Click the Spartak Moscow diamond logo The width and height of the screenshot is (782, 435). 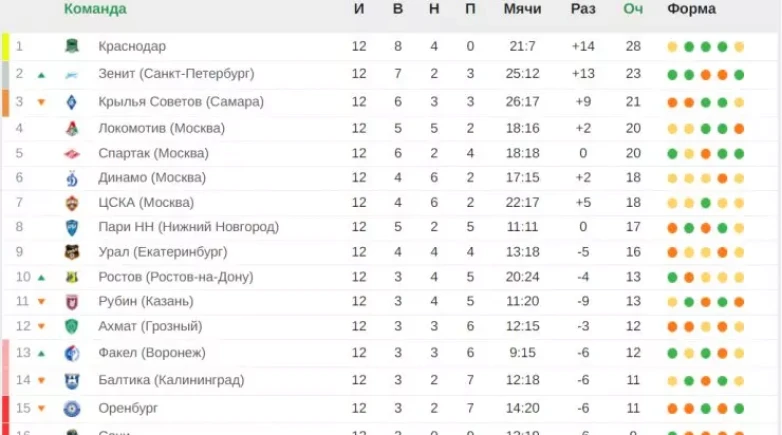click(x=72, y=153)
